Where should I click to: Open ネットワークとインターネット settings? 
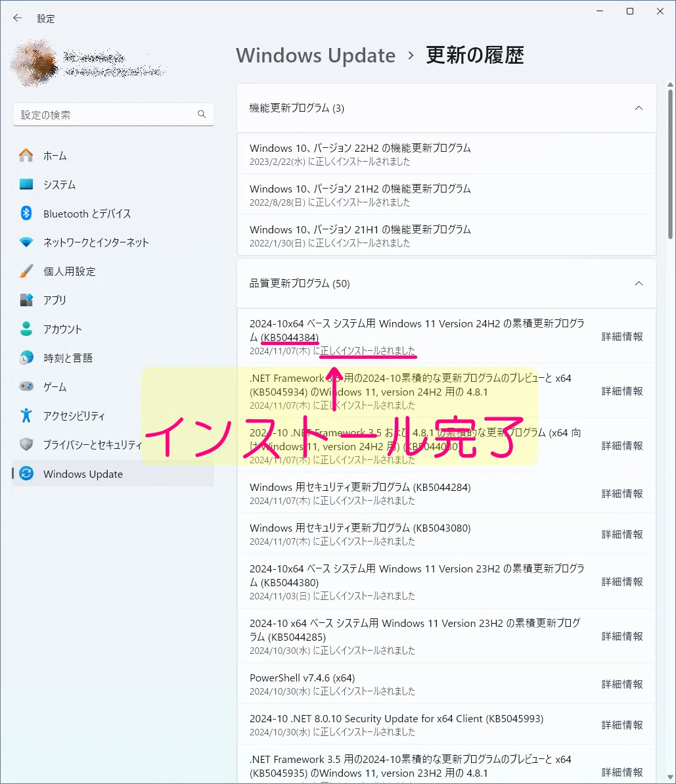[113, 242]
